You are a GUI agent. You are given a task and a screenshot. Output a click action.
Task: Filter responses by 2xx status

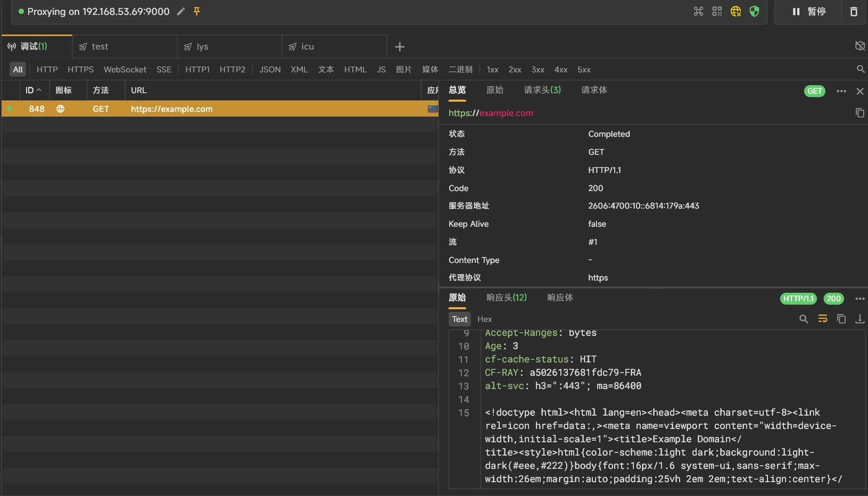(x=515, y=69)
